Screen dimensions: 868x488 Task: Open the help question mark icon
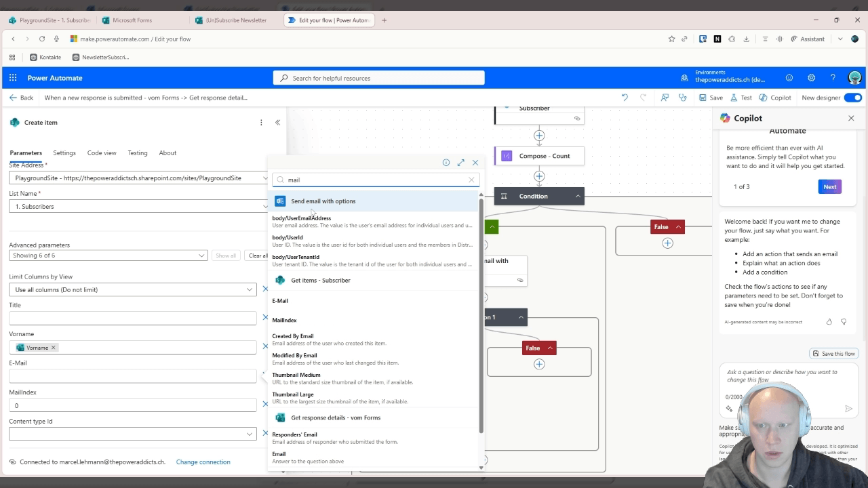[x=833, y=78]
